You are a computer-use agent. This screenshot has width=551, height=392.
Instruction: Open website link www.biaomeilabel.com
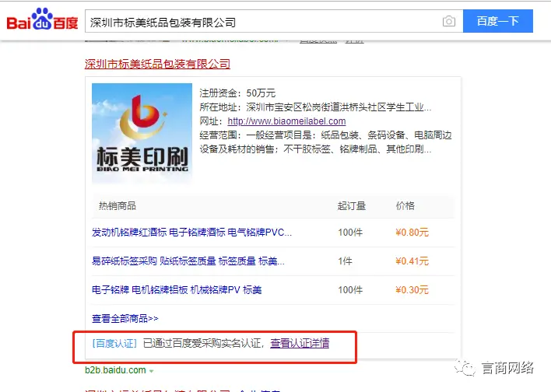point(286,121)
